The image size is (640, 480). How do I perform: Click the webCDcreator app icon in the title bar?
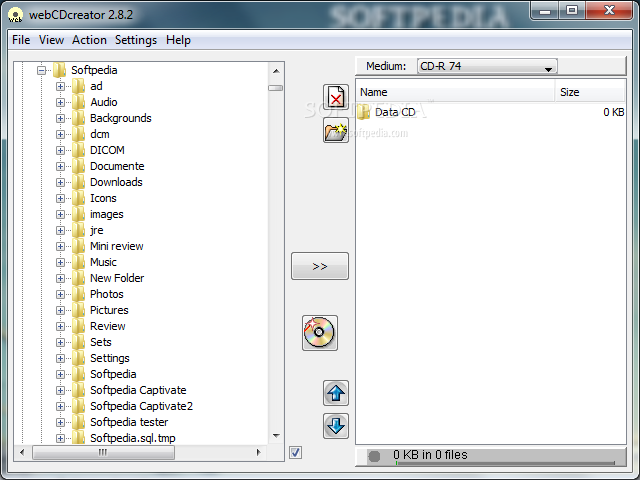[x=15, y=15]
